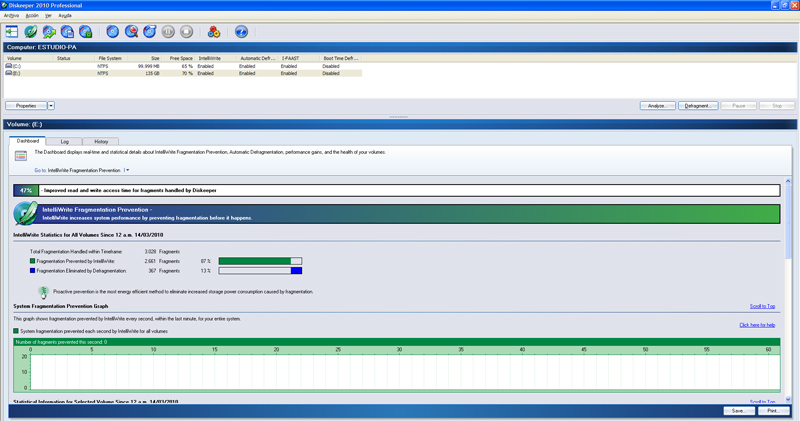The height and width of the screenshot is (421, 800).
Task: Click the Properties button
Action: tap(26, 106)
